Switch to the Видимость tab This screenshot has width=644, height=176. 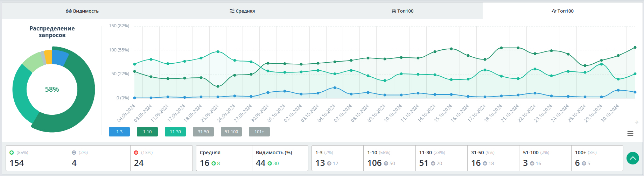click(82, 11)
